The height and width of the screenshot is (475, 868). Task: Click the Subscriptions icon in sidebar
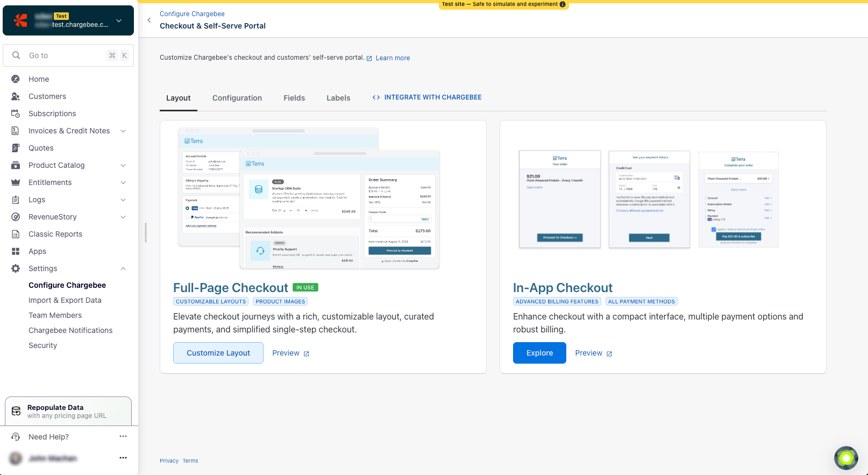pos(16,114)
